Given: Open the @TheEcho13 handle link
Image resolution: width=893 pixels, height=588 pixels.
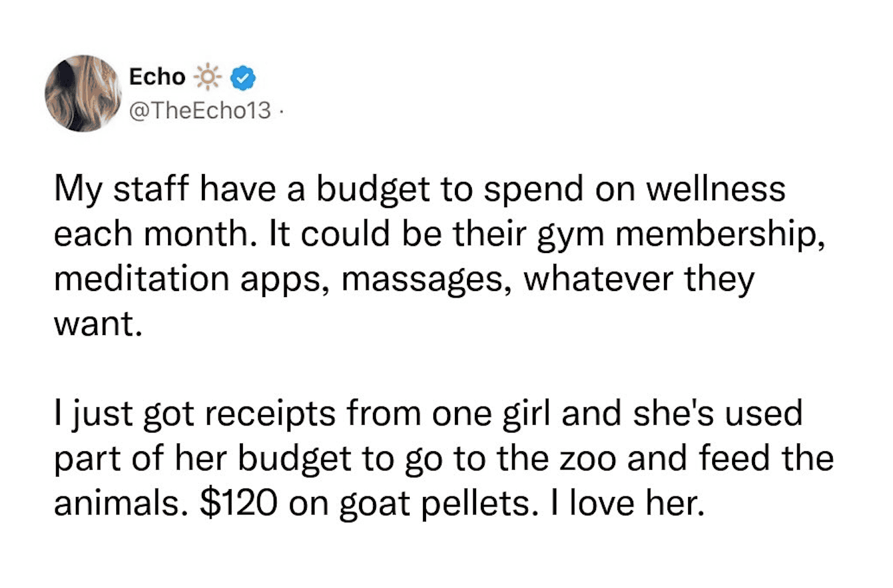Looking at the screenshot, I should point(200,110).
